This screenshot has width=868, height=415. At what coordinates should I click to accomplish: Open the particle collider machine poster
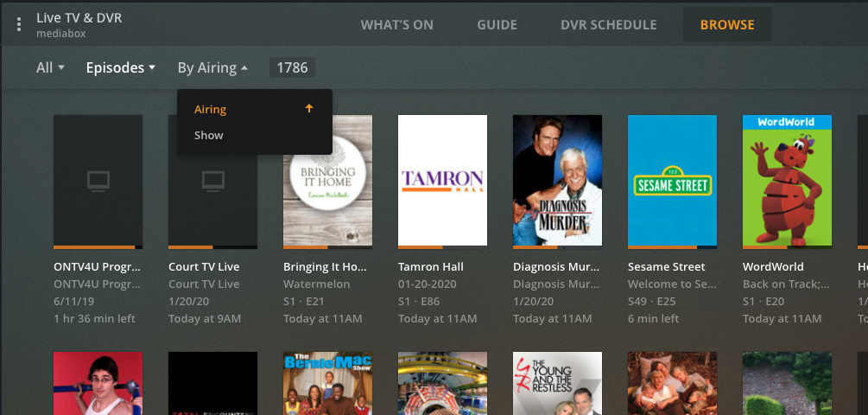pyautogui.click(x=442, y=383)
